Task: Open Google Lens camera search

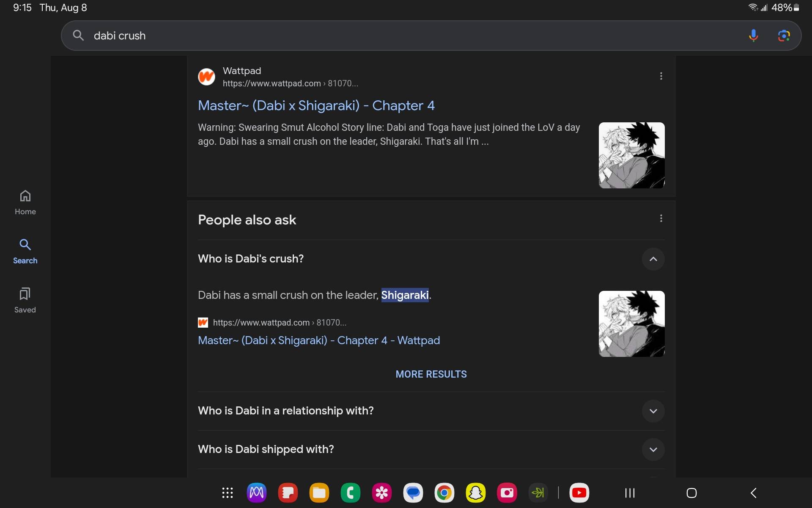Action: [x=784, y=36]
